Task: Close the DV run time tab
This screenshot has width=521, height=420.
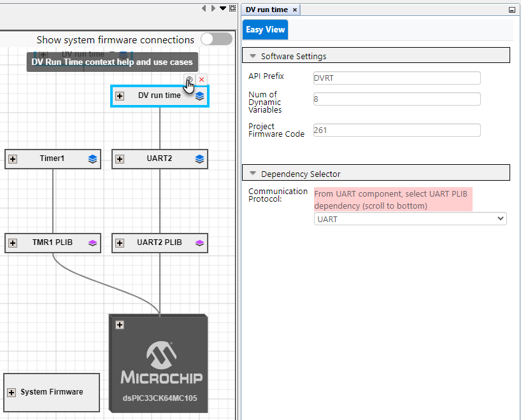Action: pyautogui.click(x=295, y=10)
